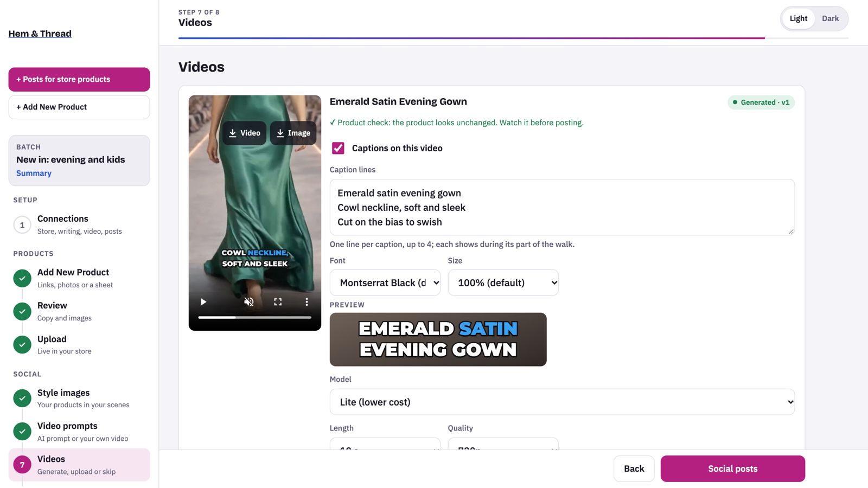Open Add New Product step in sidebar
The width and height of the screenshot is (868, 488).
click(x=79, y=278)
